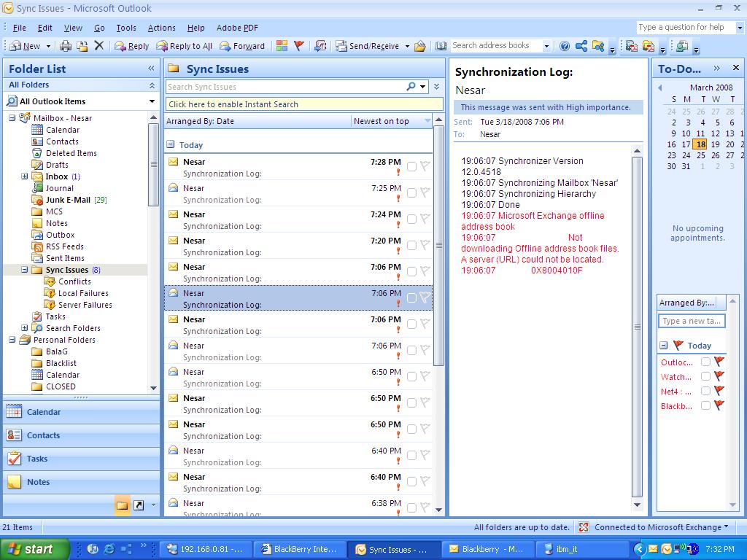The image size is (747, 560).
Task: Click the Print icon on the toolbar
Action: 66,45
